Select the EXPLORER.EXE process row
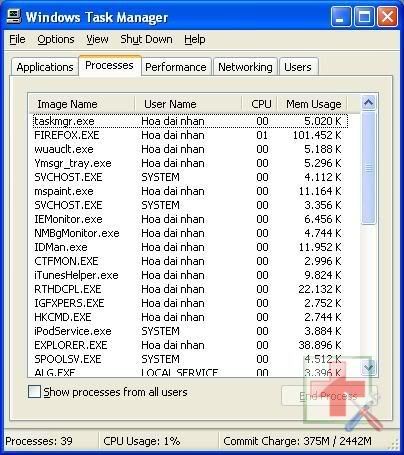The width and height of the screenshot is (404, 455). pyautogui.click(x=190, y=345)
